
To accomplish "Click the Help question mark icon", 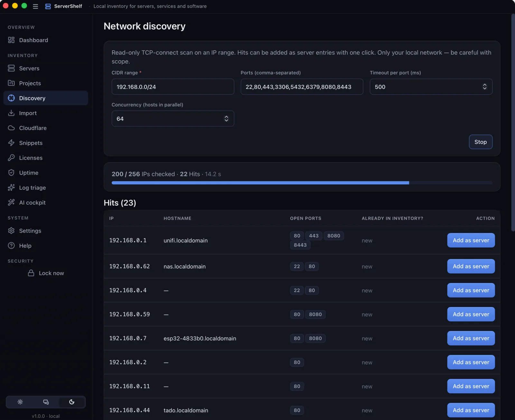I will coord(11,245).
